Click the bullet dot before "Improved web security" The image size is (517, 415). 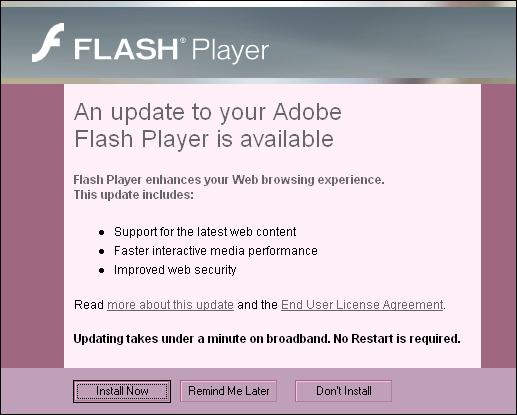(102, 270)
